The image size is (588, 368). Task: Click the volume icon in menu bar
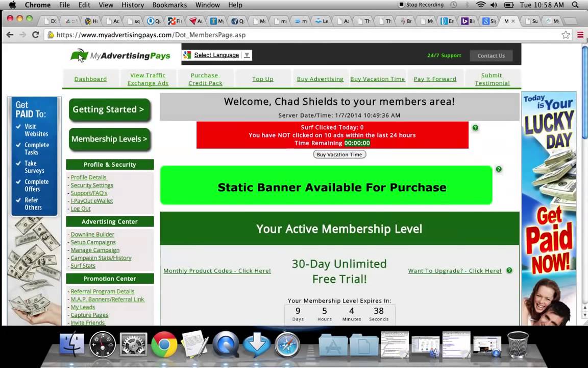494,5
